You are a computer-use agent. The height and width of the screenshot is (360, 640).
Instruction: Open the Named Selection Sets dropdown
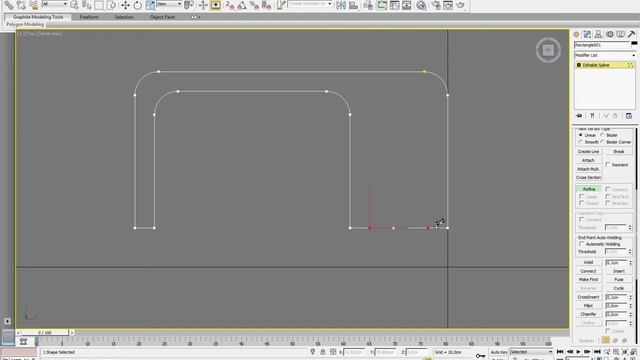[310, 4]
